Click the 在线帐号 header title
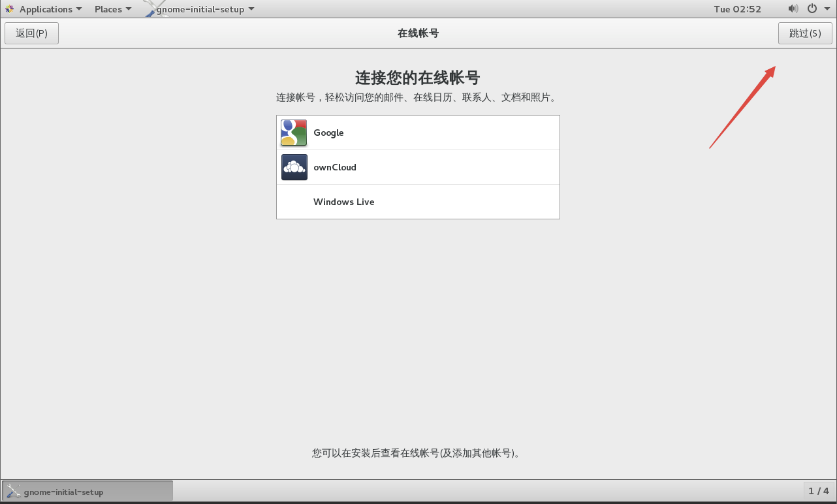The height and width of the screenshot is (504, 837). pyautogui.click(x=418, y=33)
